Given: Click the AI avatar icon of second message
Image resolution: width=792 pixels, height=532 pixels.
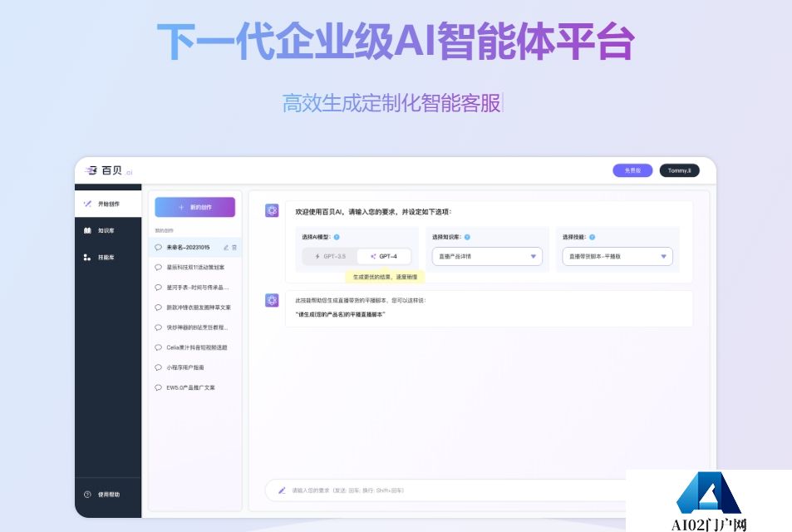Looking at the screenshot, I should pos(272,300).
